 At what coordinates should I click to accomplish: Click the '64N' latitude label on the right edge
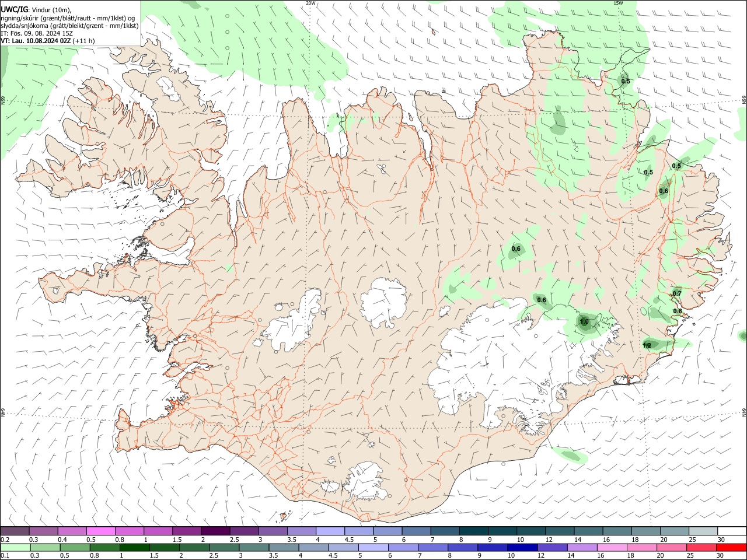[744, 412]
